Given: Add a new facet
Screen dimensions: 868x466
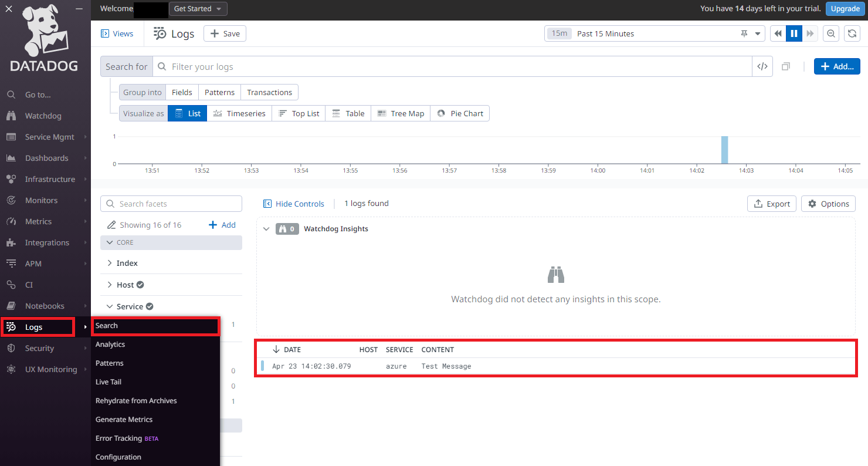Looking at the screenshot, I should click(222, 225).
